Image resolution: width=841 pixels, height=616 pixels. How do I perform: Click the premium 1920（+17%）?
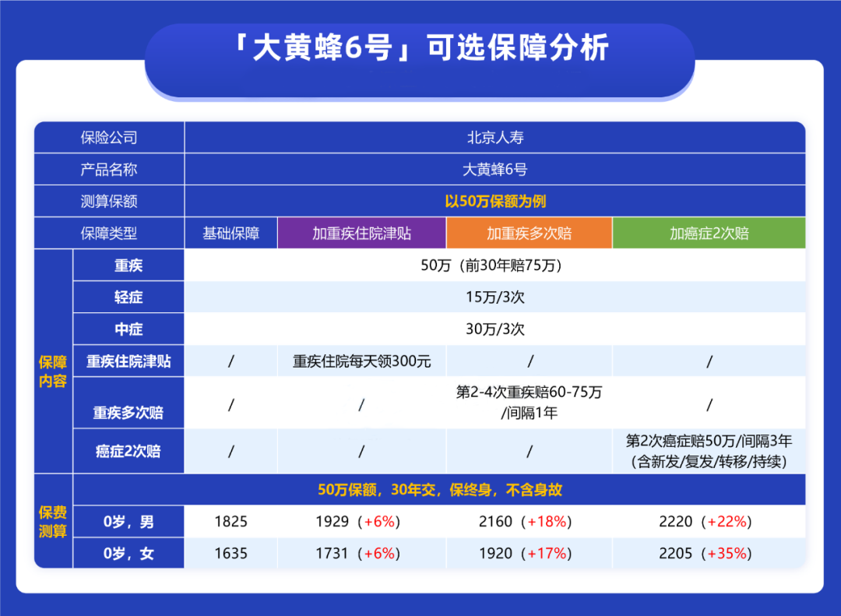pyautogui.click(x=526, y=553)
